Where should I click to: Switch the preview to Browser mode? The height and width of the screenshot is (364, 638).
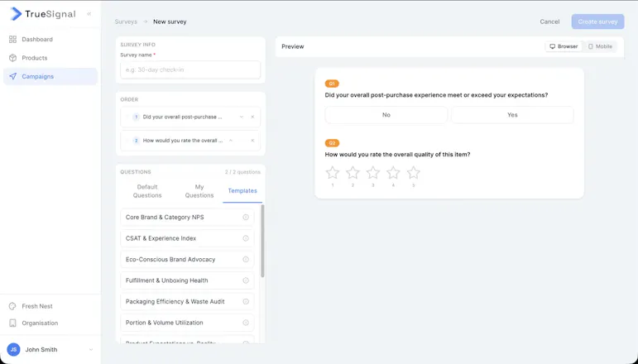(x=564, y=46)
